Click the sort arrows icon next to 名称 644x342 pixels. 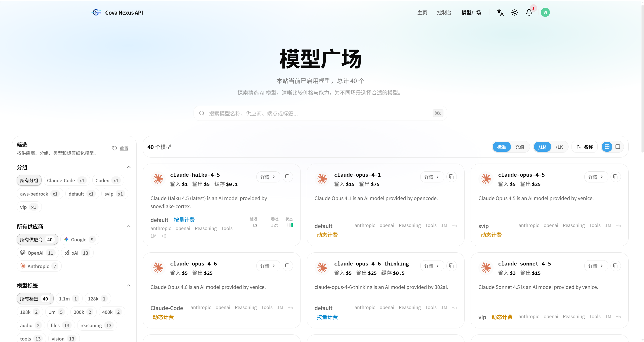(x=579, y=147)
